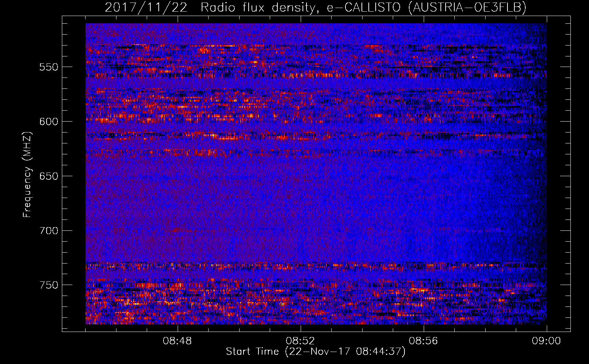
Task: Click the 09:00 time tick label
Action: pyautogui.click(x=546, y=341)
